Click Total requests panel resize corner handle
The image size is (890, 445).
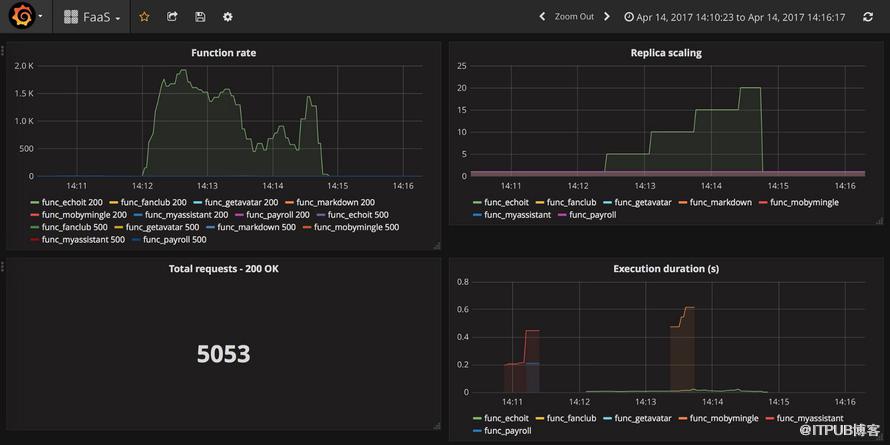click(436, 425)
